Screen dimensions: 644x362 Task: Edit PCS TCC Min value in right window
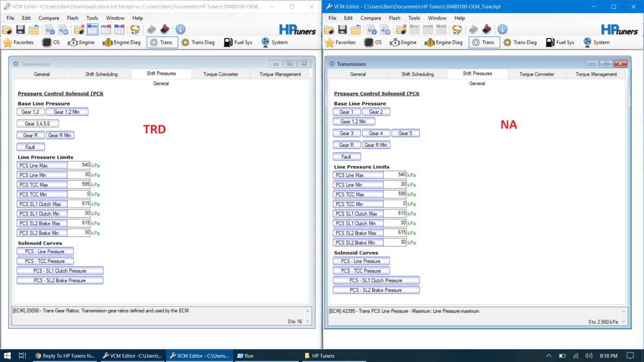tap(395, 204)
